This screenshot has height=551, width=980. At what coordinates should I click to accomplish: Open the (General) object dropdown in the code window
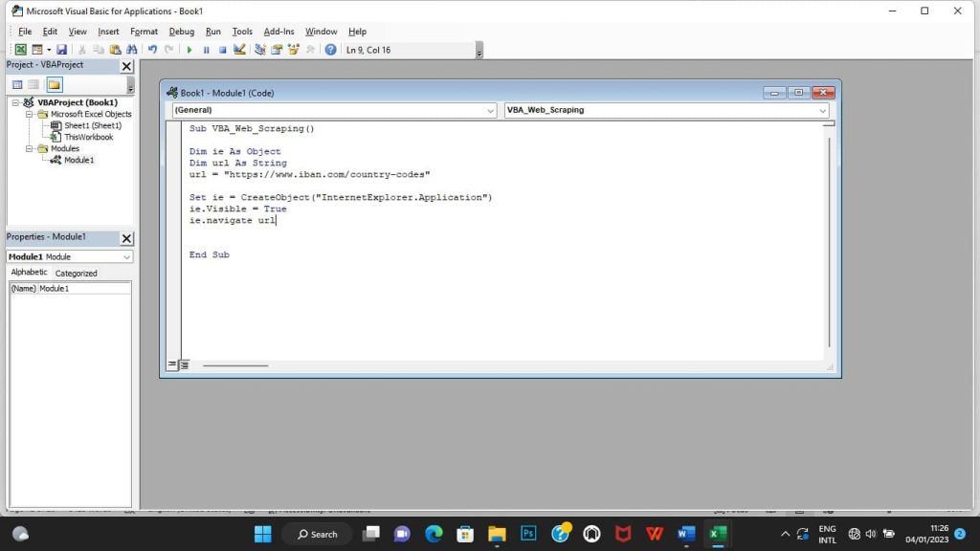pos(491,111)
